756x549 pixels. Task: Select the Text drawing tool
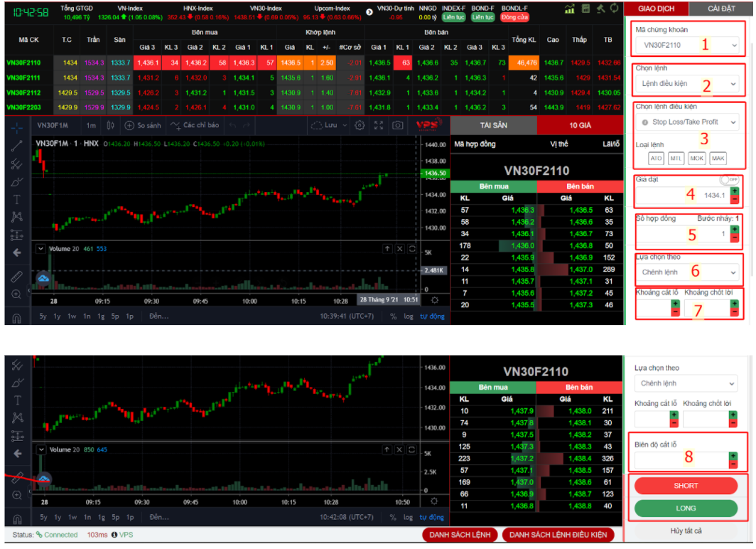click(17, 199)
